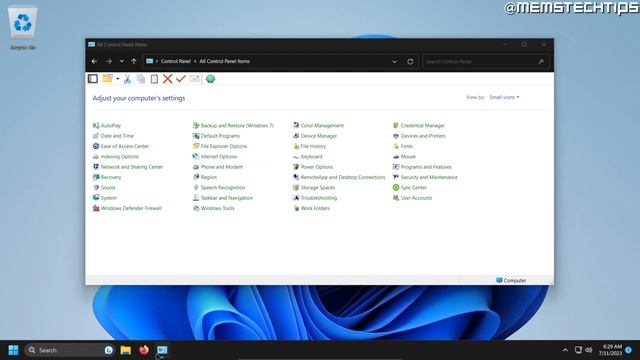640x360 pixels.
Task: Open Storage Spaces
Action: tap(314, 188)
